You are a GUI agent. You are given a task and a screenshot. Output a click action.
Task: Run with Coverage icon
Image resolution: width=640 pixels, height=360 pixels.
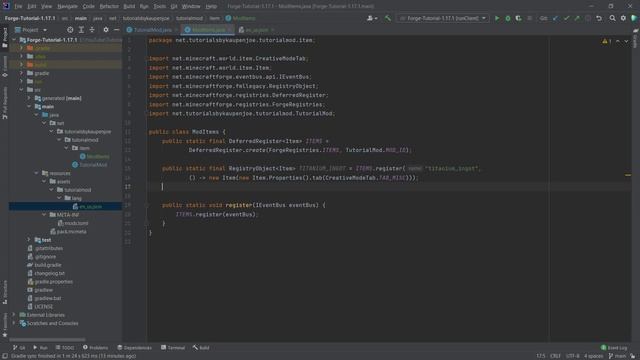(518, 18)
